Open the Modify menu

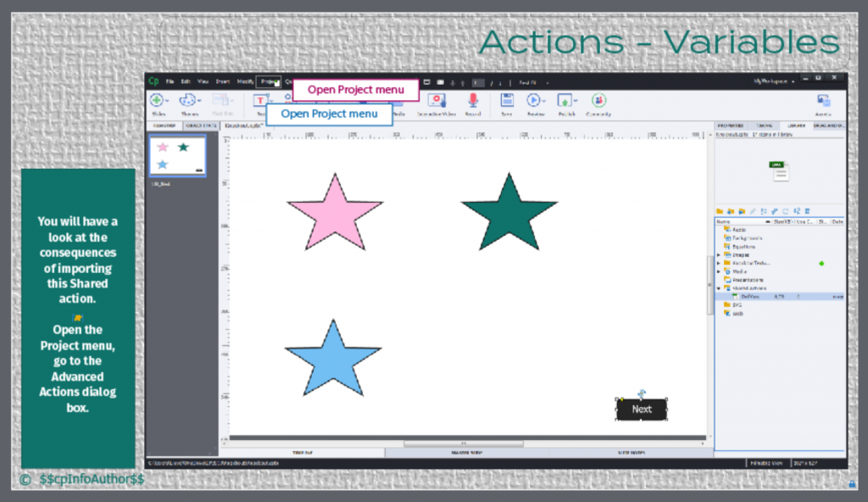(x=245, y=82)
